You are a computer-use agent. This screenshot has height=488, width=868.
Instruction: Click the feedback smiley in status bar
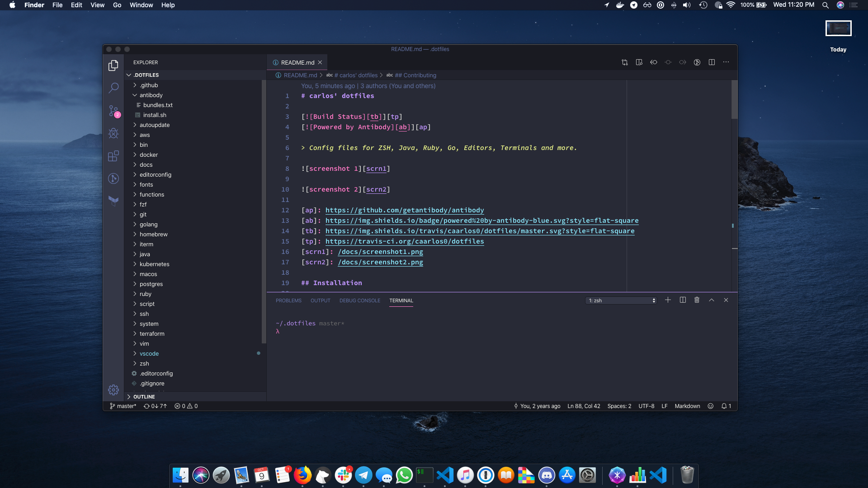click(x=711, y=406)
